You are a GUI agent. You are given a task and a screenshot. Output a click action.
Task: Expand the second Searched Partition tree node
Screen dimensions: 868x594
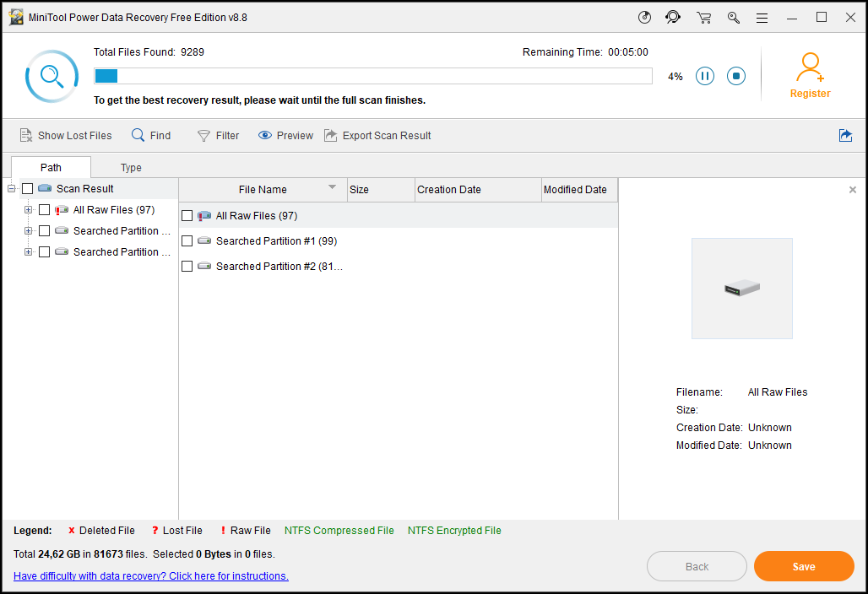coord(28,251)
